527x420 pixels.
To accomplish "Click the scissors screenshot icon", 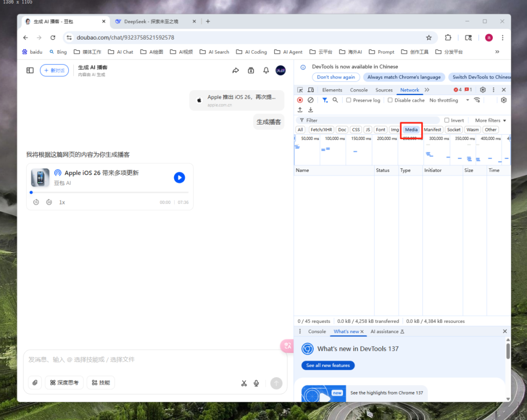I will tap(244, 383).
